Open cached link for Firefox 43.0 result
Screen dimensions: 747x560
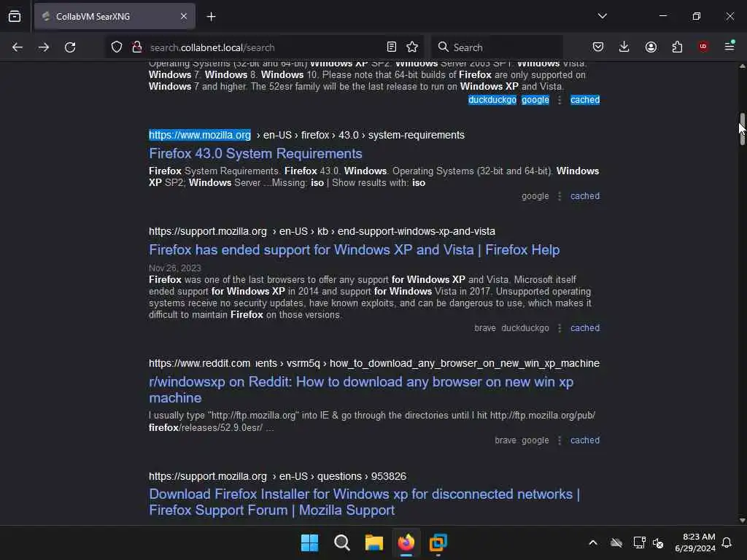(x=585, y=195)
